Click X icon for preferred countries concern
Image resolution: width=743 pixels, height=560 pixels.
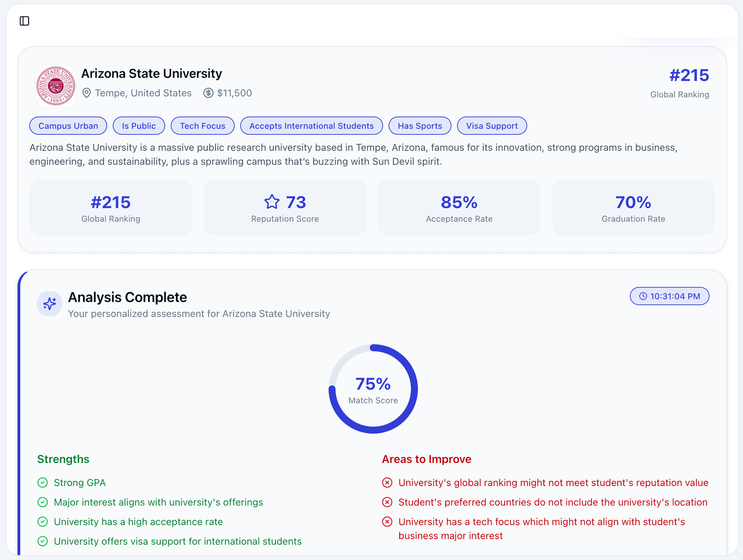387,502
